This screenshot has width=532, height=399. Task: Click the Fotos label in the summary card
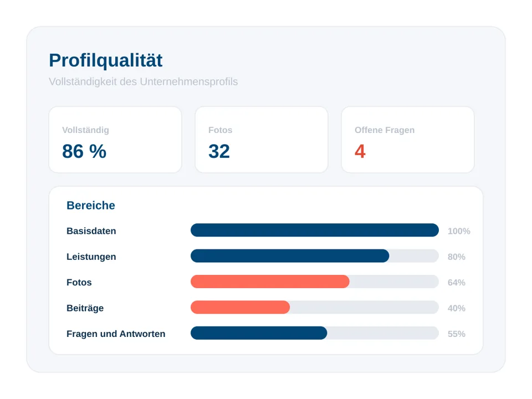(220, 130)
